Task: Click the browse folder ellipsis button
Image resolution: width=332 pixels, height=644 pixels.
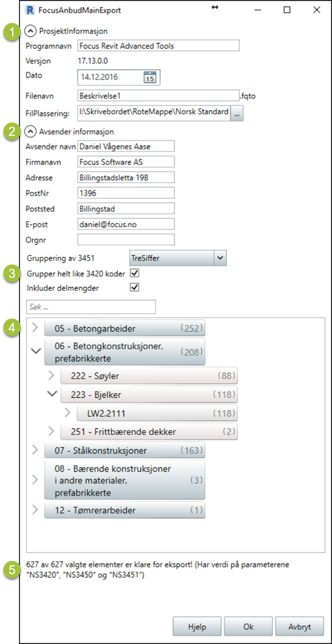Action: 237,113
